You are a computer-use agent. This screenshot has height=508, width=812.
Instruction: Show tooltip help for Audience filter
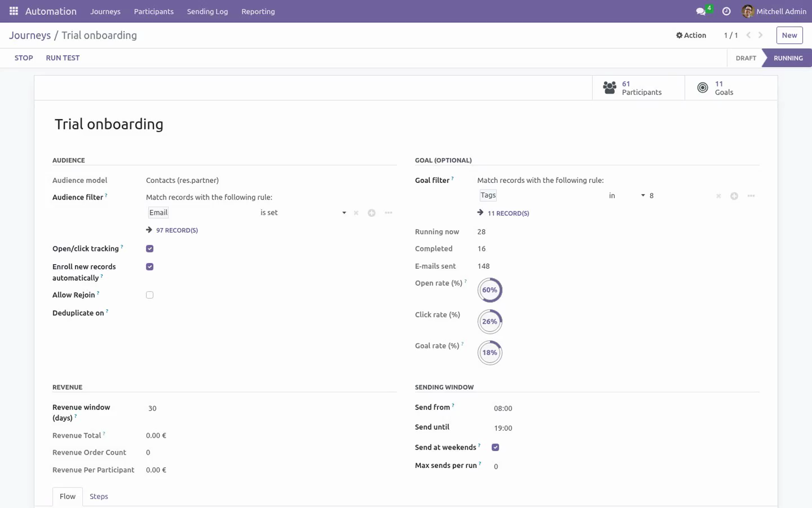coord(106,195)
